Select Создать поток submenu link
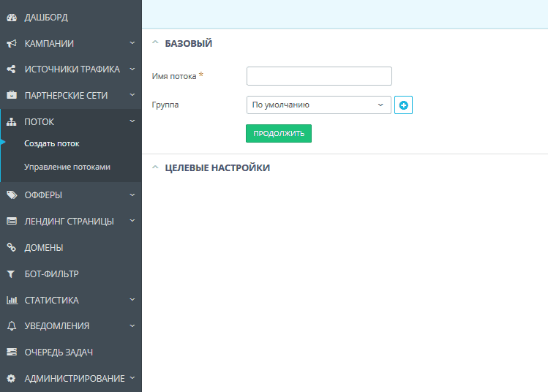Screen dimensions: 548x392 (x=52, y=143)
